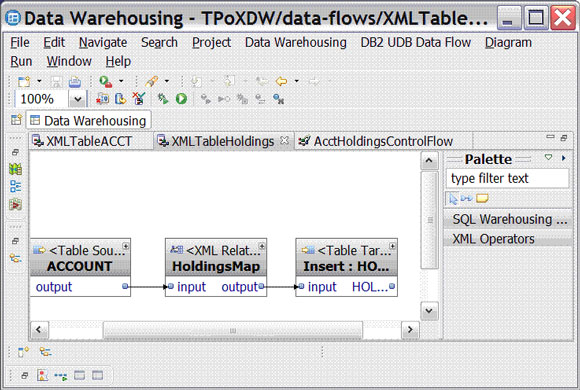Expand the Insert table target plus button
Image resolution: width=580 pixels, height=390 pixels.
point(392,246)
